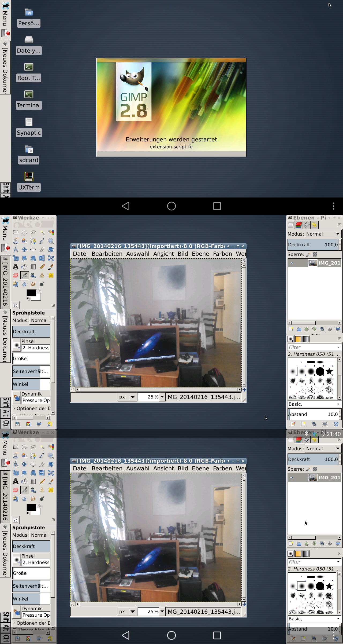This screenshot has height=644, width=343.
Task: Select the Heal tool in middle screen toolbox
Action: [x=51, y=275]
